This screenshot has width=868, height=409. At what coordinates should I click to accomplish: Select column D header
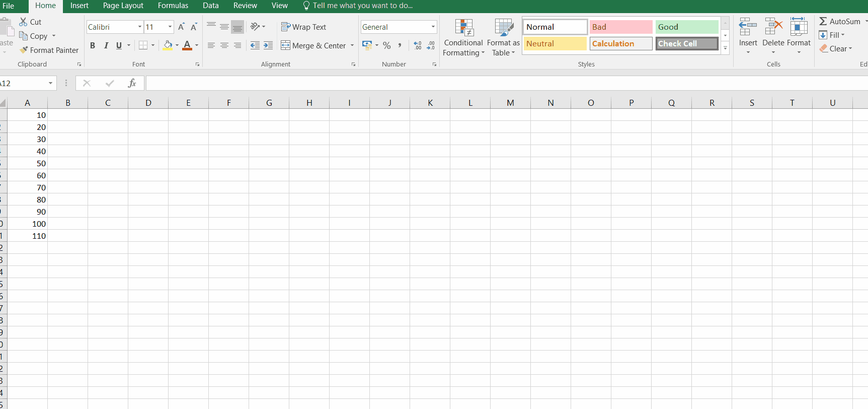click(x=148, y=103)
